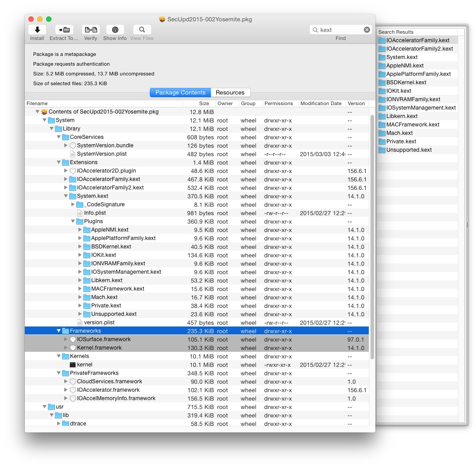Collapse the System folder
The image size is (476, 468).
pyautogui.click(x=44, y=120)
